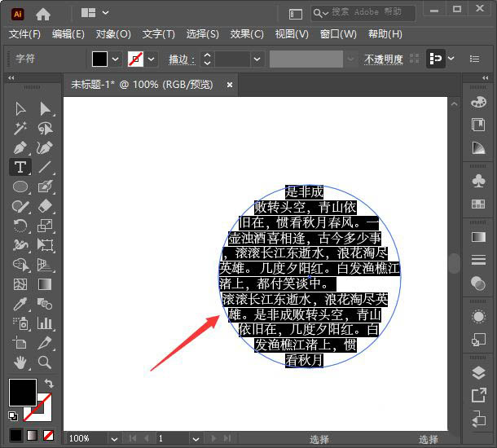Open the 不透明度 opacity link
The height and width of the screenshot is (448, 497).
click(384, 59)
